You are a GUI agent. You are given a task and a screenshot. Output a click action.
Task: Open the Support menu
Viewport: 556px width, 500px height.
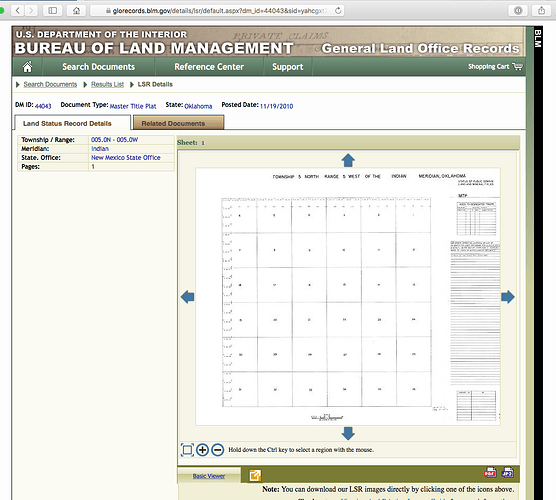pyautogui.click(x=288, y=67)
